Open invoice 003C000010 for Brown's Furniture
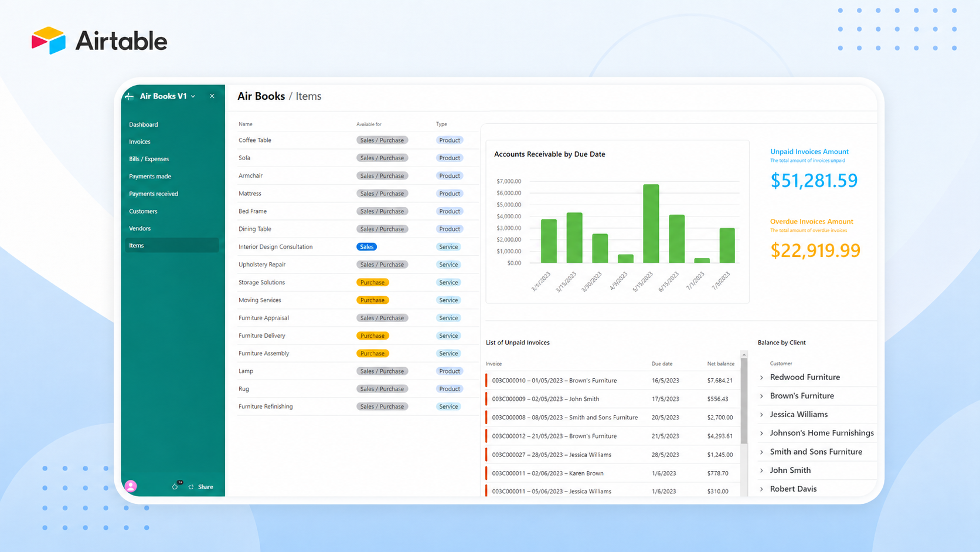Image resolution: width=980 pixels, height=552 pixels. coord(554,381)
